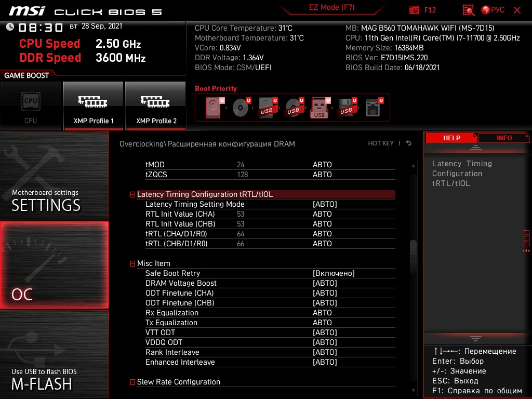Open the HOT KEY menu
The height and width of the screenshot is (399, 532).
381,143
